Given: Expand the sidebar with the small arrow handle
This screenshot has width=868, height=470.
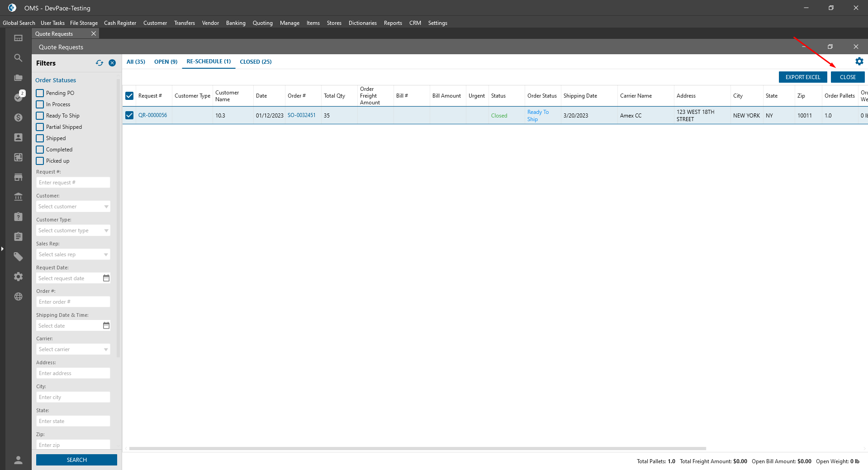Looking at the screenshot, I should (2, 249).
